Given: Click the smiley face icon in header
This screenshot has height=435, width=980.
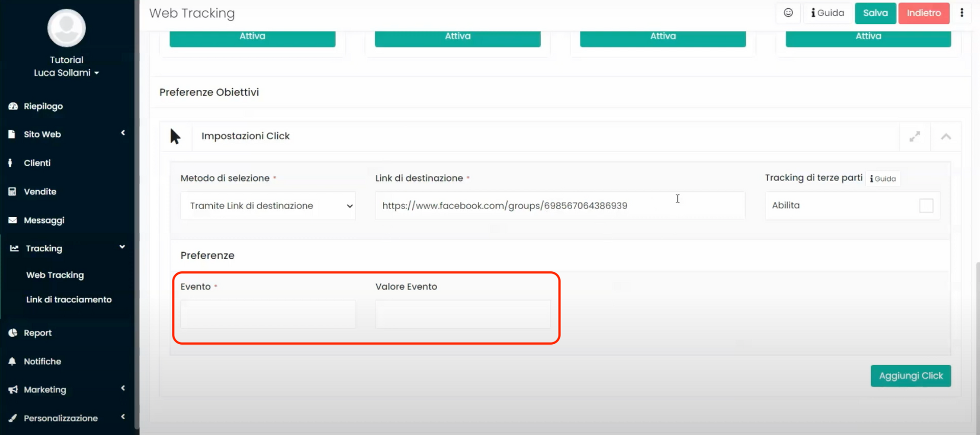Looking at the screenshot, I should click(x=788, y=13).
